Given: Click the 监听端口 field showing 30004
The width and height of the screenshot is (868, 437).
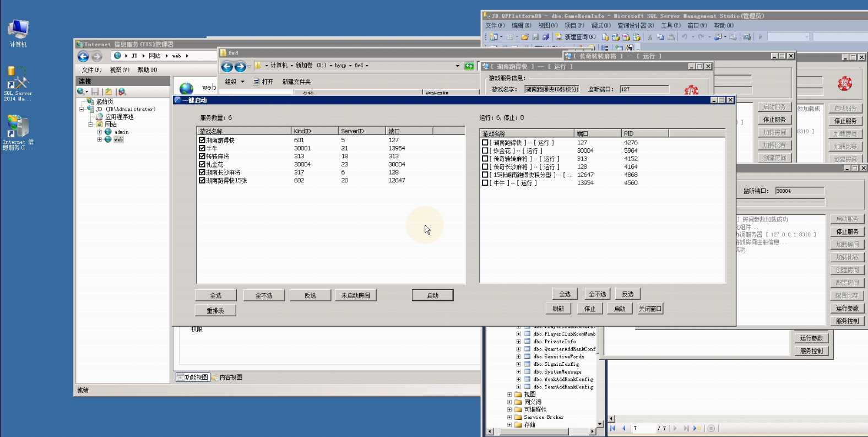Looking at the screenshot, I should (800, 191).
